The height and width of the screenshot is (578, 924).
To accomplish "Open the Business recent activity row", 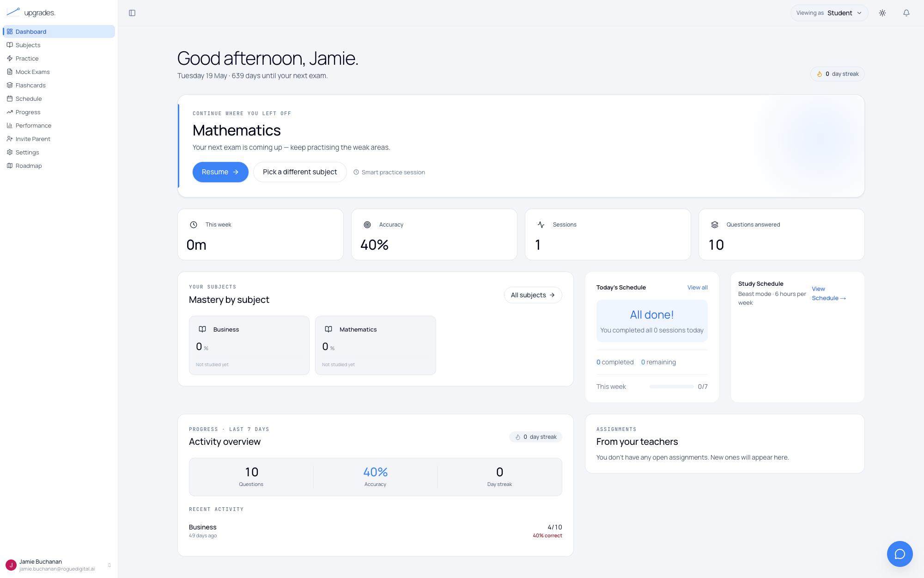I will tap(375, 531).
